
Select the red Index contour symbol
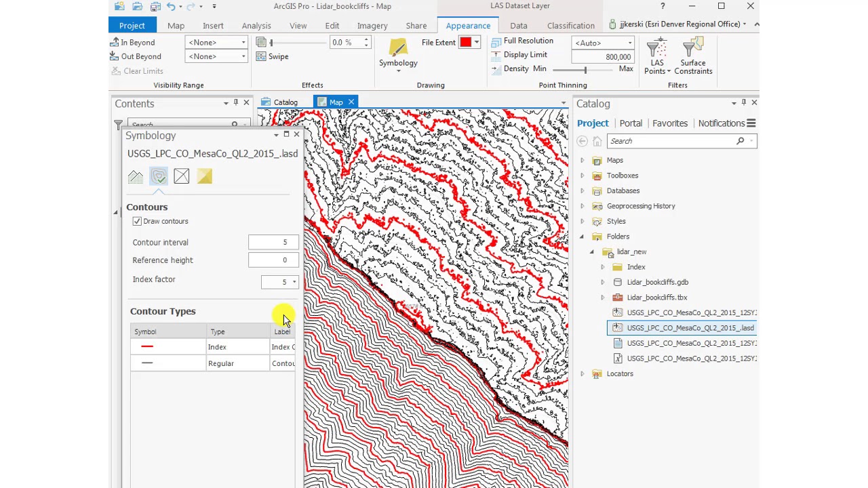pos(147,347)
